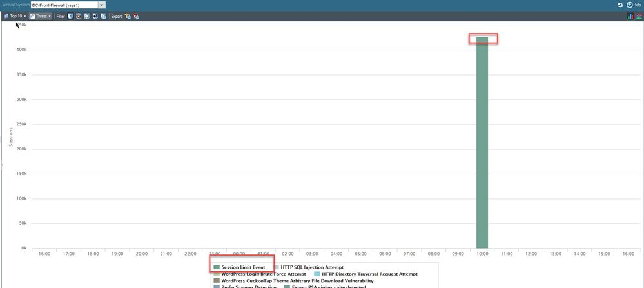The height and width of the screenshot is (288, 644).
Task: Toggle Session Limit Event legend swatch
Action: pyautogui.click(x=217, y=267)
